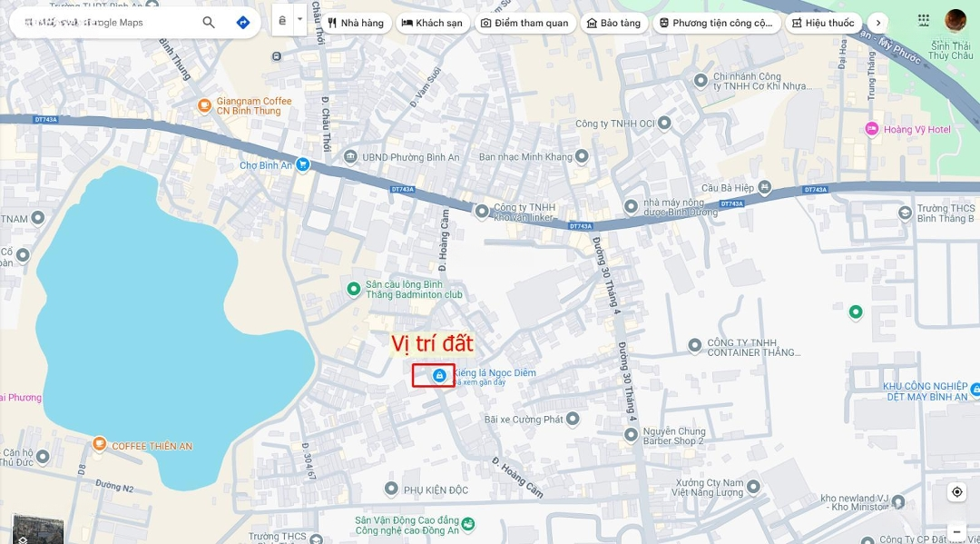This screenshot has width=980, height=544.
Task: Click the user profile avatar
Action: click(x=955, y=21)
